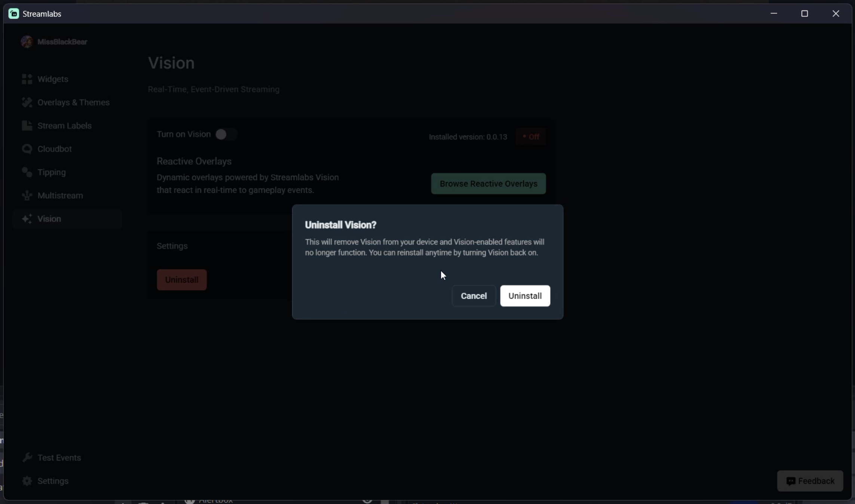This screenshot has height=504, width=855.
Task: Open the Multistream page
Action: 60,196
